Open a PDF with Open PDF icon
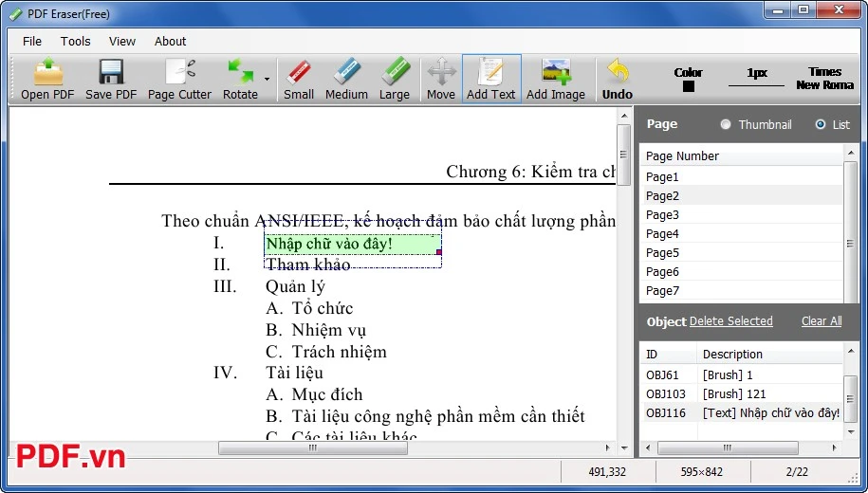This screenshot has height=493, width=868. point(47,79)
